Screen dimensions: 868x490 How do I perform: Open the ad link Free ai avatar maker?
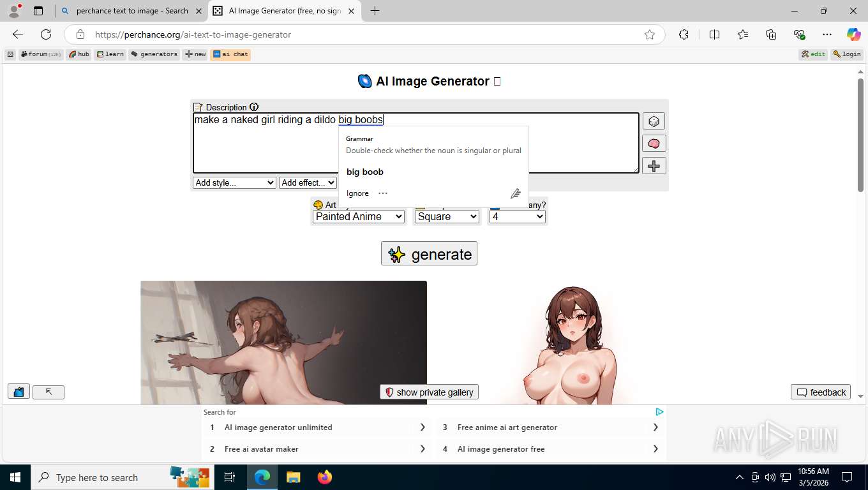[318, 449]
